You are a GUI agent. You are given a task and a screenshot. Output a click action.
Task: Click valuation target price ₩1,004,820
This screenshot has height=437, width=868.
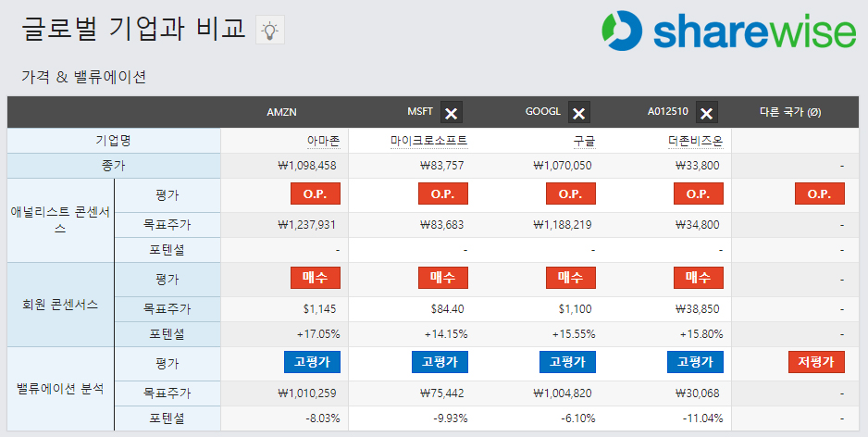point(563,393)
